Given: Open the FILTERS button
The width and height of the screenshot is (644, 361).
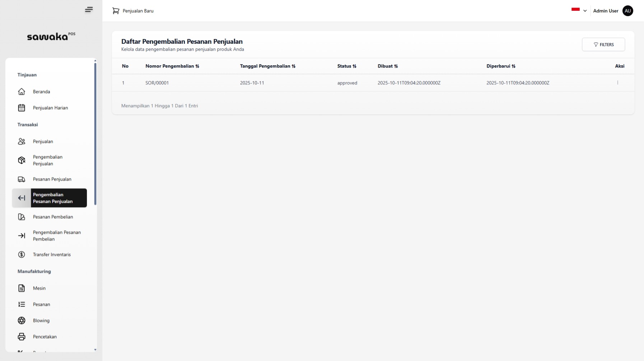Looking at the screenshot, I should click(603, 44).
